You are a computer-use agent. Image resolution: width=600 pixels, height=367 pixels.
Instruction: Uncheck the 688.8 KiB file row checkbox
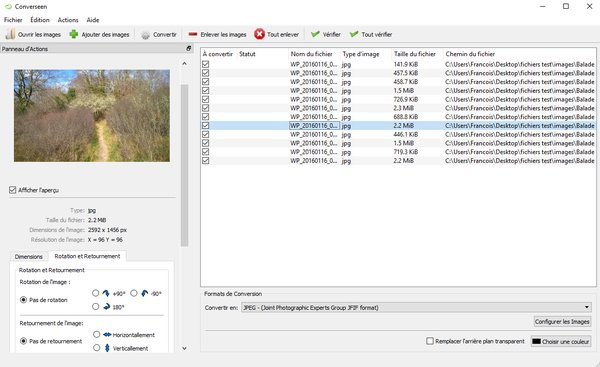click(205, 117)
